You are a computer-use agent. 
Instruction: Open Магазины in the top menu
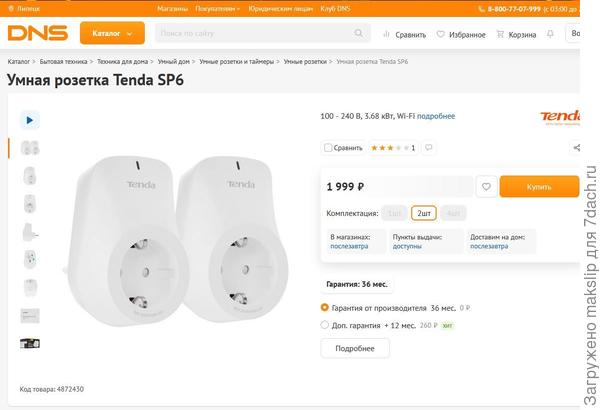click(x=172, y=8)
